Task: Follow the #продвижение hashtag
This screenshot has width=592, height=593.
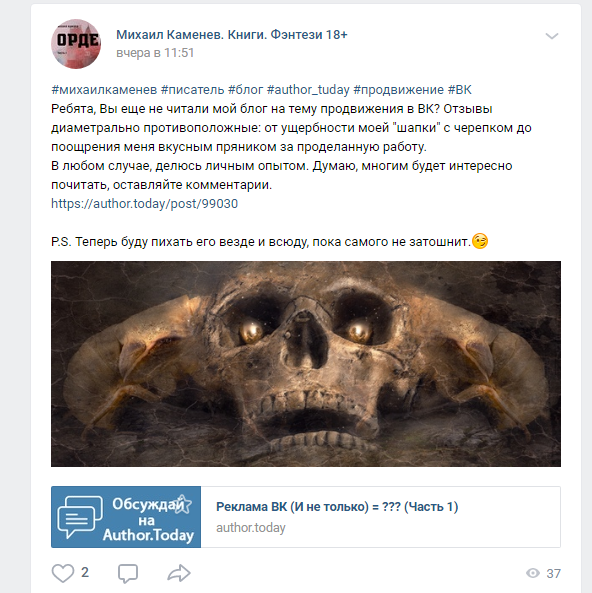Action: pos(398,90)
